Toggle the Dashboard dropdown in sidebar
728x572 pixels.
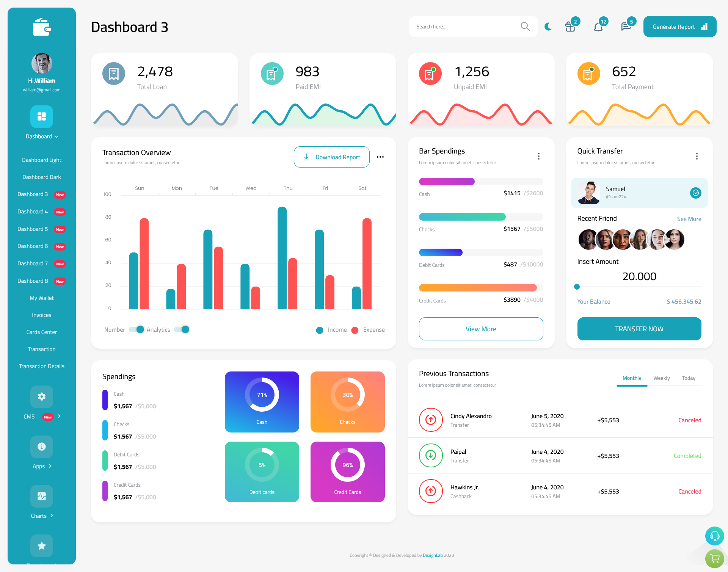coord(41,136)
